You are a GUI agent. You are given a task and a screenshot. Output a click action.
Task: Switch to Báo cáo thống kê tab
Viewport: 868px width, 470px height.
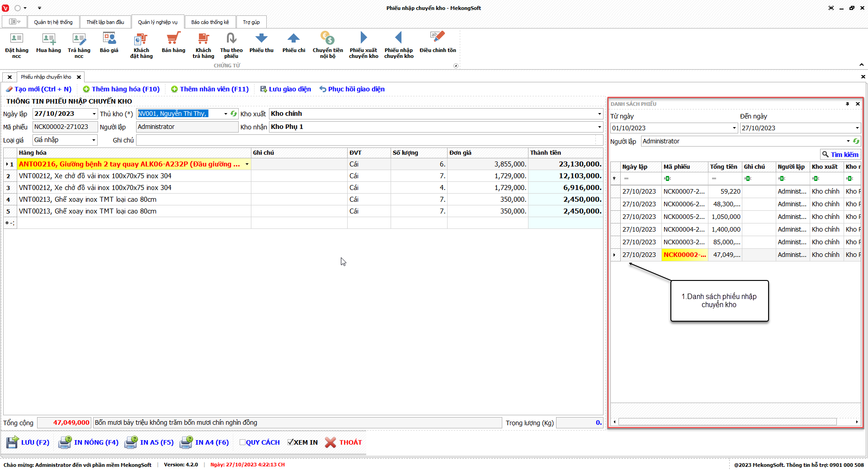point(210,22)
